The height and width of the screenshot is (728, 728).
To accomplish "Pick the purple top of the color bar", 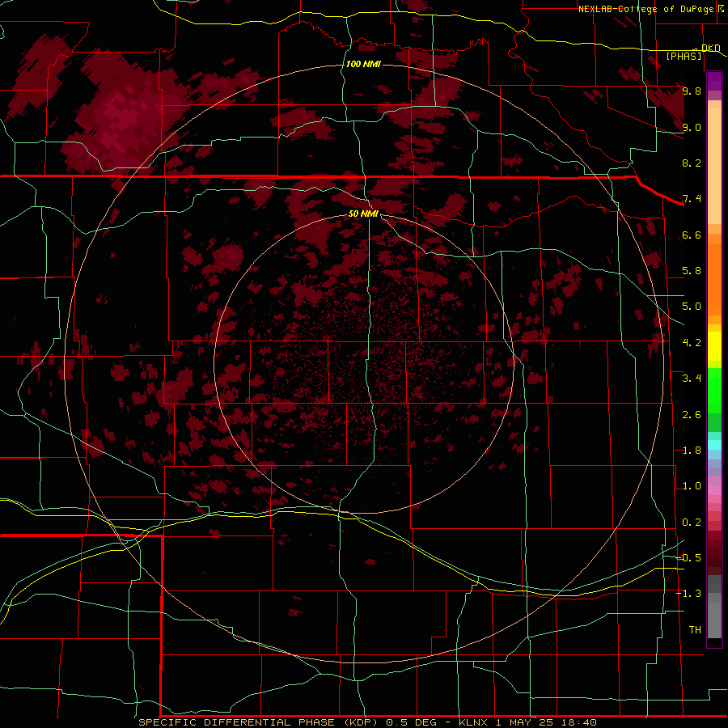I will (714, 81).
